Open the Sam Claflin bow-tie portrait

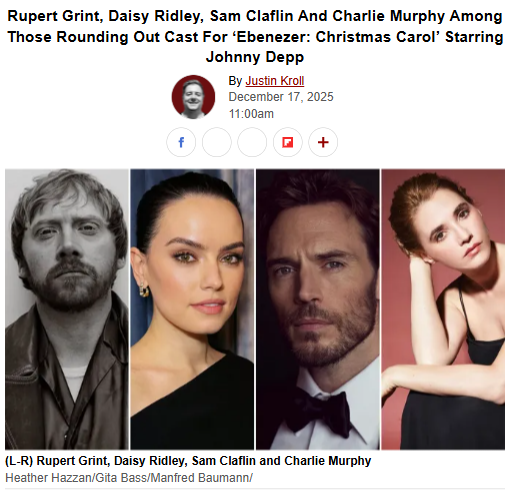coord(318,309)
